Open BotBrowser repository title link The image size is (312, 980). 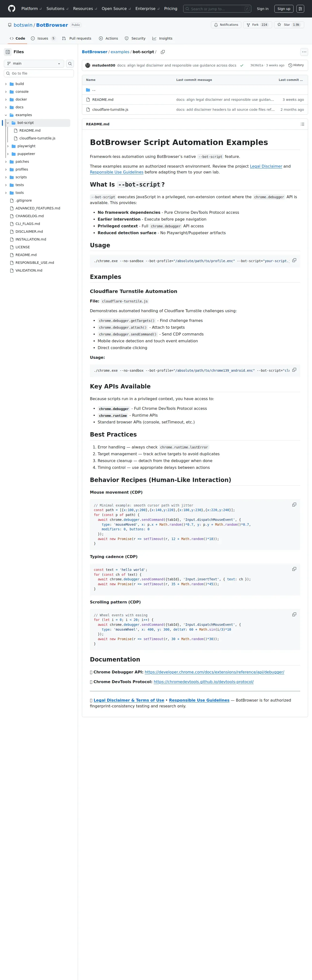click(x=52, y=25)
